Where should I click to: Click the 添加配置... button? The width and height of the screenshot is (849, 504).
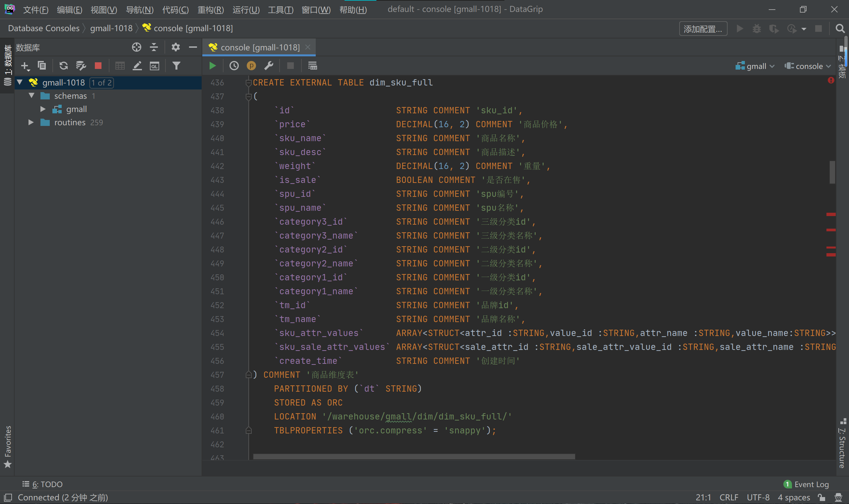(x=702, y=29)
